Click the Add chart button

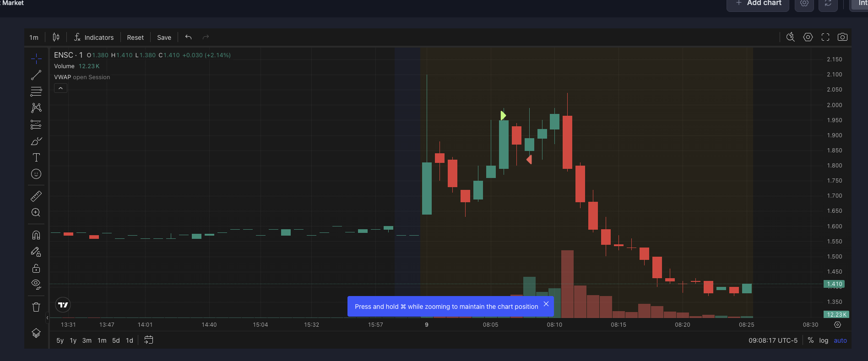[x=758, y=3]
